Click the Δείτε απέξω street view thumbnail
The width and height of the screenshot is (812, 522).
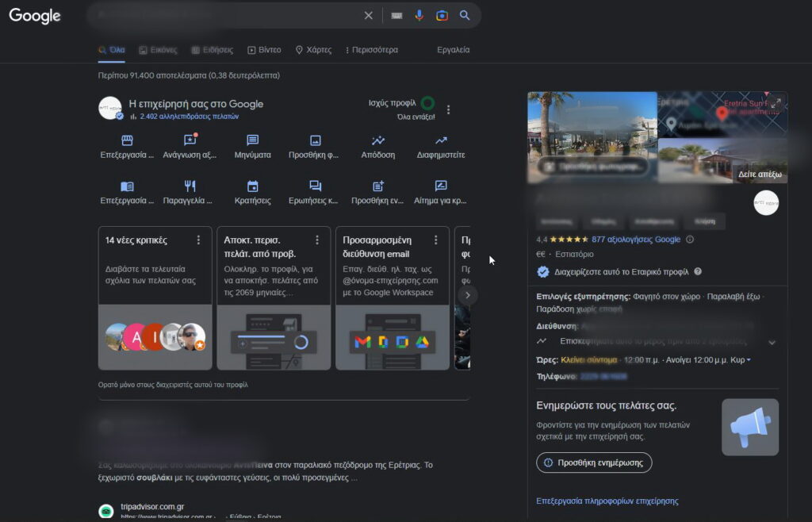click(x=722, y=161)
